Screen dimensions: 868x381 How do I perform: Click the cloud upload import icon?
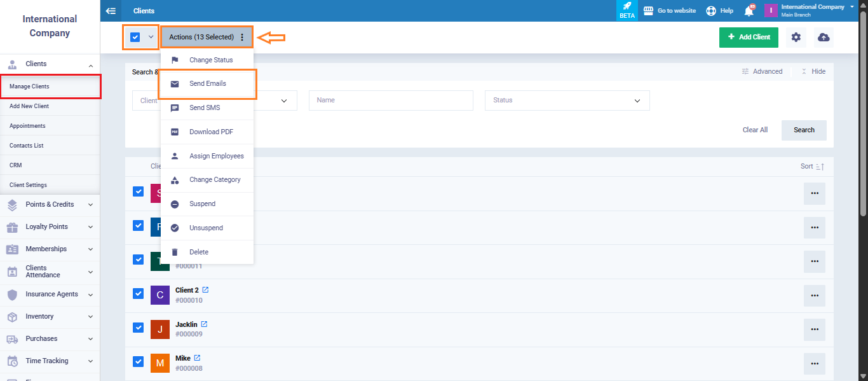824,38
